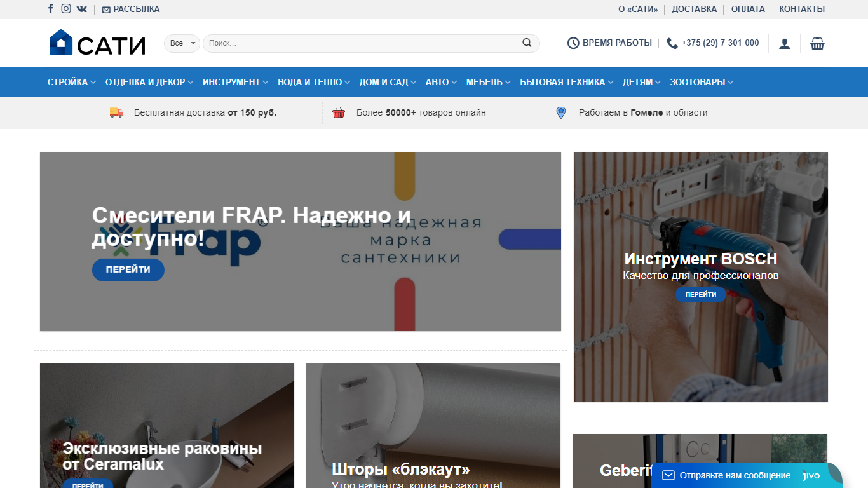868x488 pixels.
Task: Click ВРЕМЯ РАБОТЫ link
Action: point(617,43)
